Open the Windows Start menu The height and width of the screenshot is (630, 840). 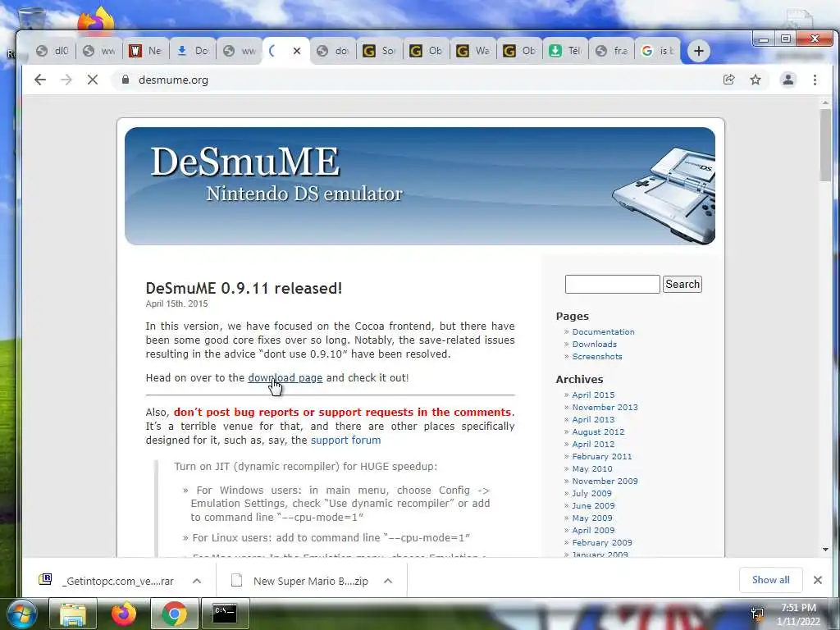coord(21,614)
